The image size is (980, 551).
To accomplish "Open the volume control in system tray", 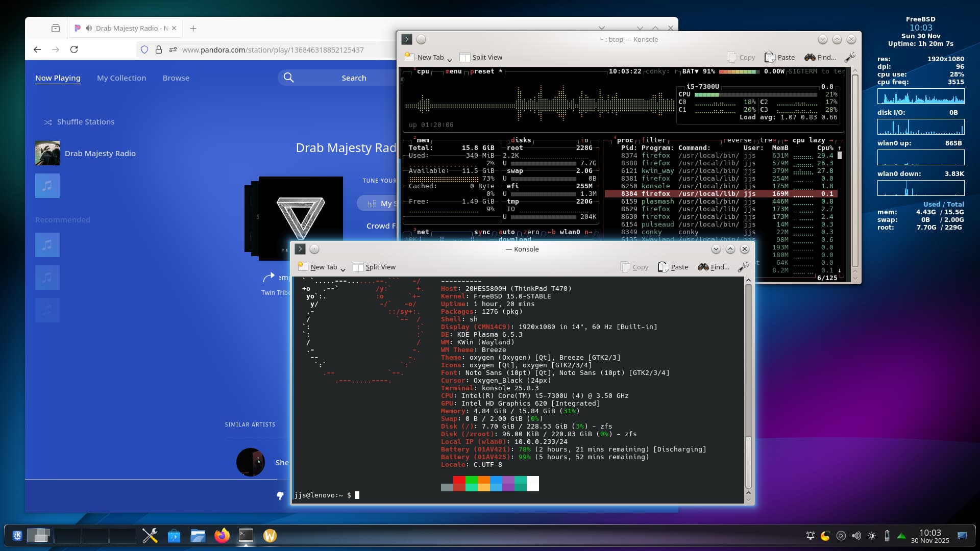I will 856,536.
